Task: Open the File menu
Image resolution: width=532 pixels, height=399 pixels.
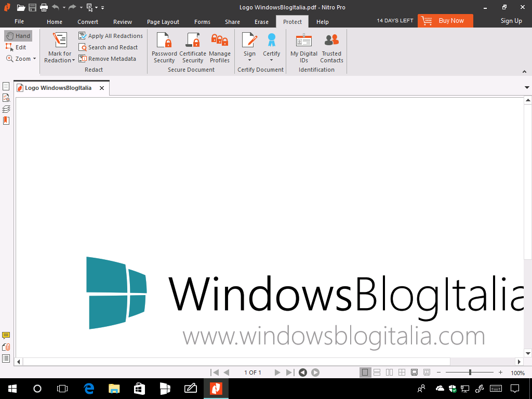Action: click(19, 21)
